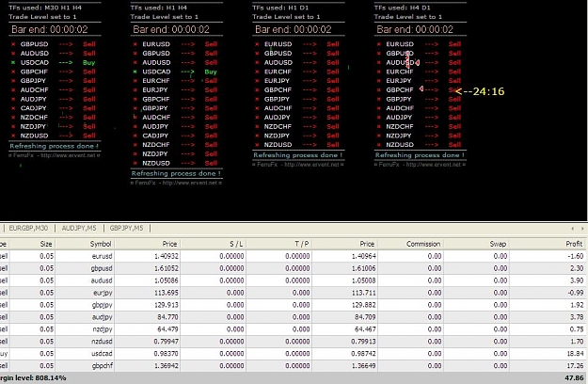The image size is (588, 384).
Task: Click the current price 129.882 cell
Action: (364, 305)
